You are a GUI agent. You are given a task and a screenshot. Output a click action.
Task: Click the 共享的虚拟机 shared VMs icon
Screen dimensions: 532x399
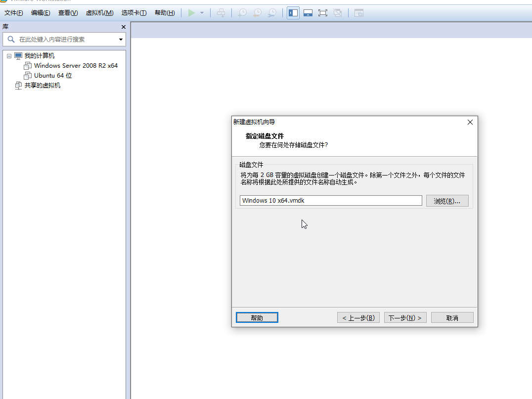[18, 86]
